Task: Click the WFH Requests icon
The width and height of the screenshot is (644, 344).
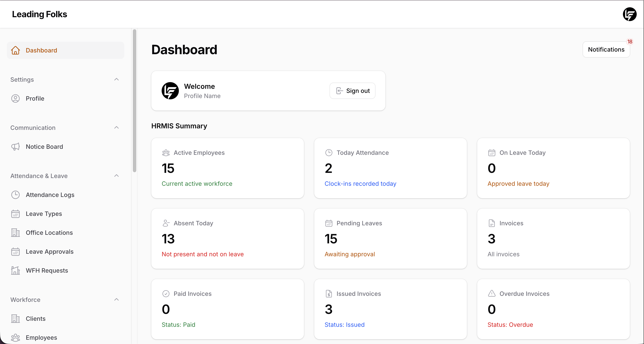Action: pyautogui.click(x=15, y=270)
